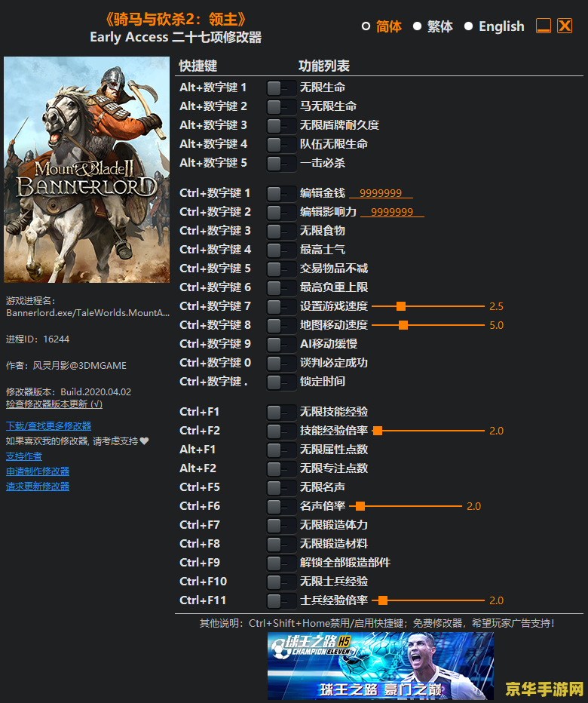Enable 谈判必定成功 toggle
This screenshot has width=588, height=703.
tap(281, 363)
